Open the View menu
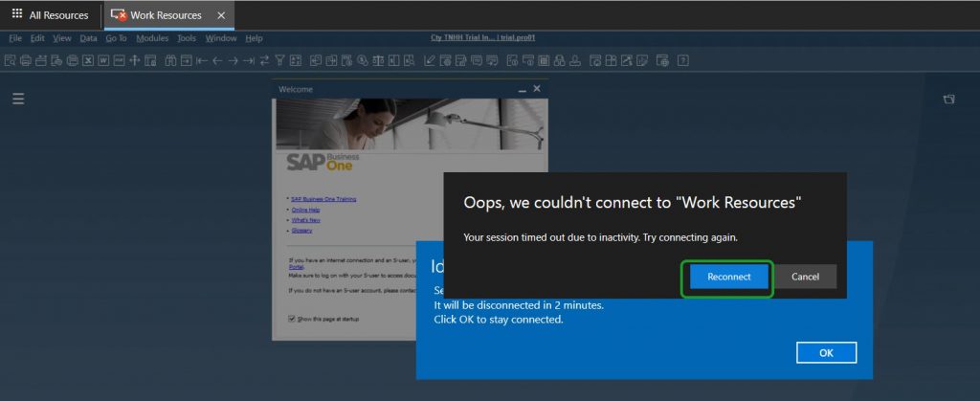This screenshot has width=980, height=401. point(62,38)
